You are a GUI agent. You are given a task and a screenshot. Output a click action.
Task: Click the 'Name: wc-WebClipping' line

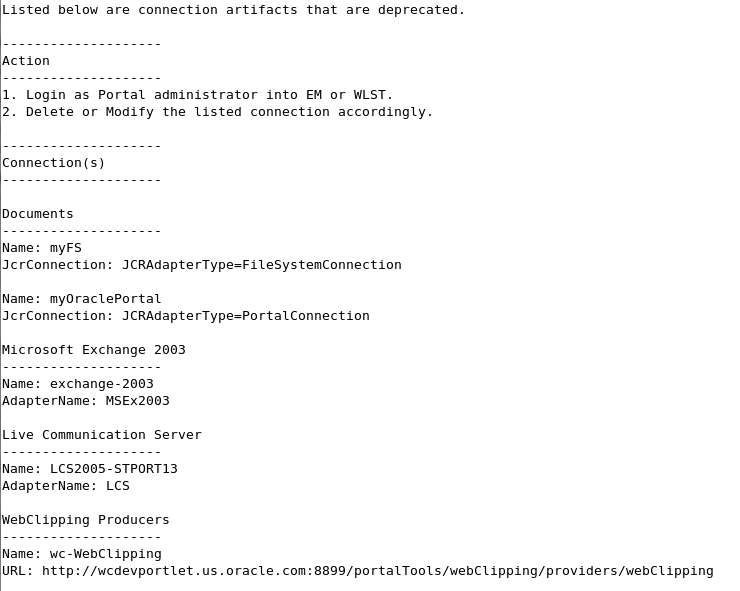tap(81, 554)
